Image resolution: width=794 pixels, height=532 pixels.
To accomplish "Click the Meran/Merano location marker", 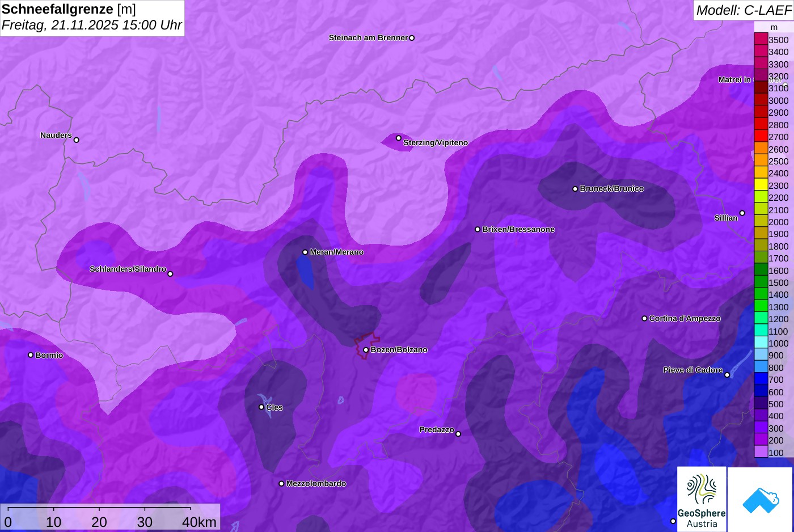I will click(x=305, y=252).
